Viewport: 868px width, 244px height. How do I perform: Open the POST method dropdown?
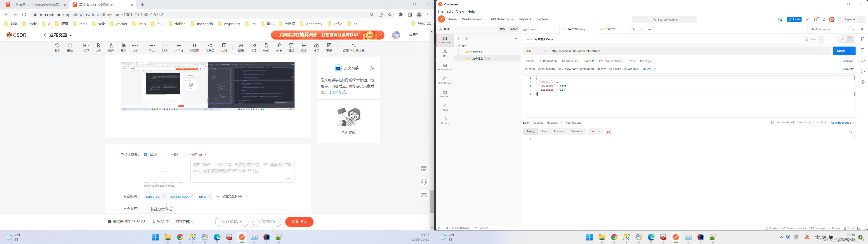click(x=536, y=51)
